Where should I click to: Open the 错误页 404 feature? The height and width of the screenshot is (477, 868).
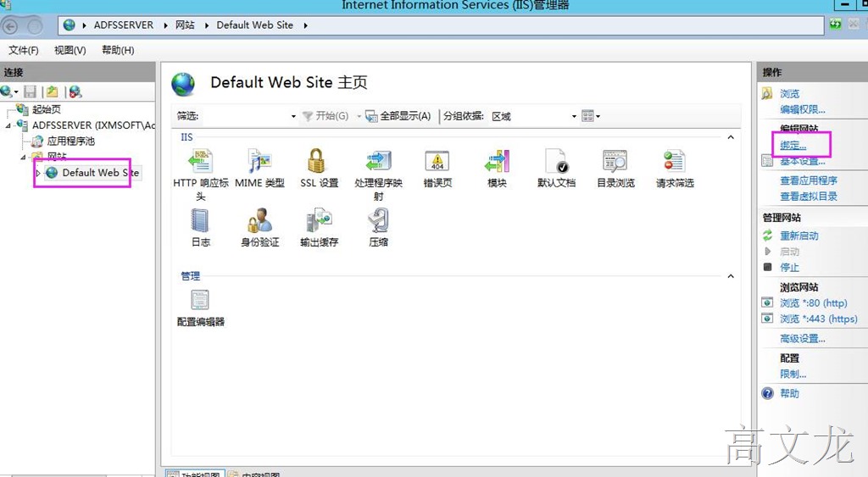point(437,169)
